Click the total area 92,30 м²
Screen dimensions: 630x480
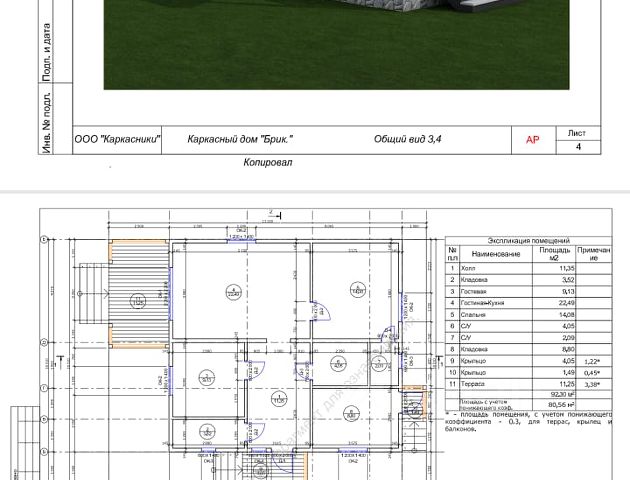click(563, 394)
